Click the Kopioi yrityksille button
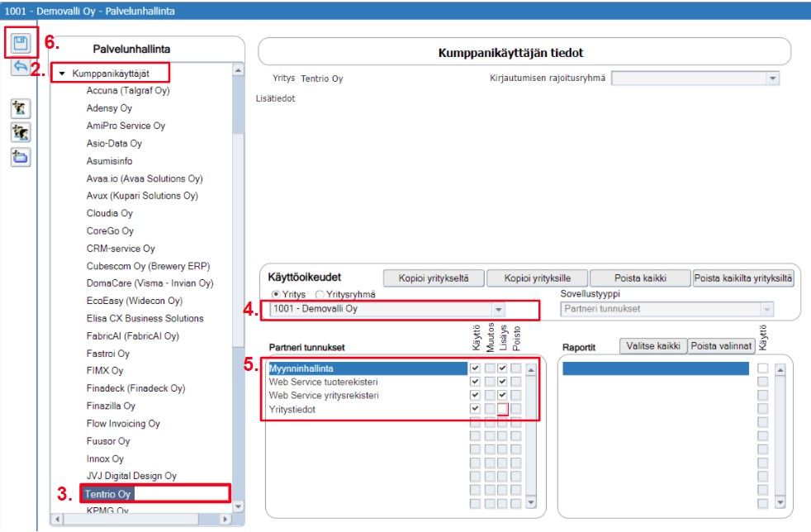 click(538, 278)
